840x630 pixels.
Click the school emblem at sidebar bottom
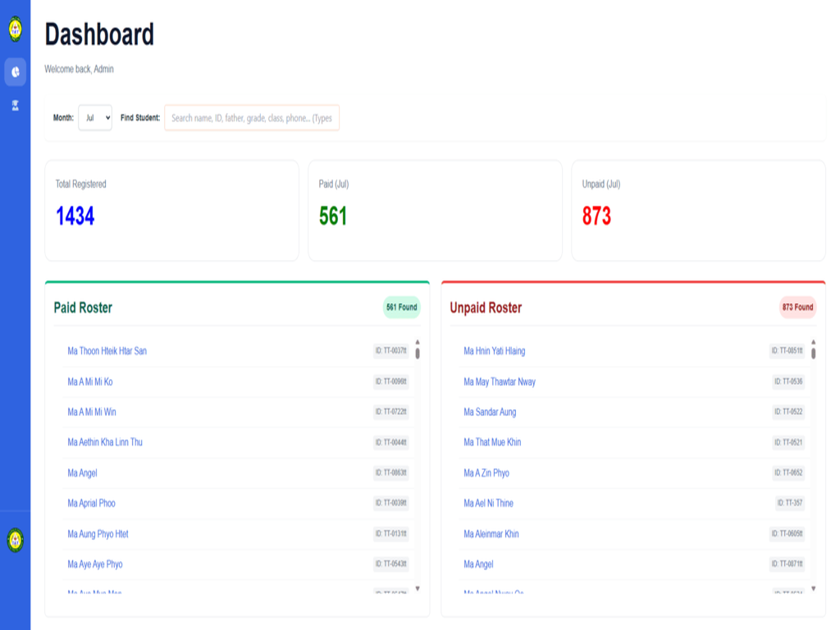click(15, 540)
